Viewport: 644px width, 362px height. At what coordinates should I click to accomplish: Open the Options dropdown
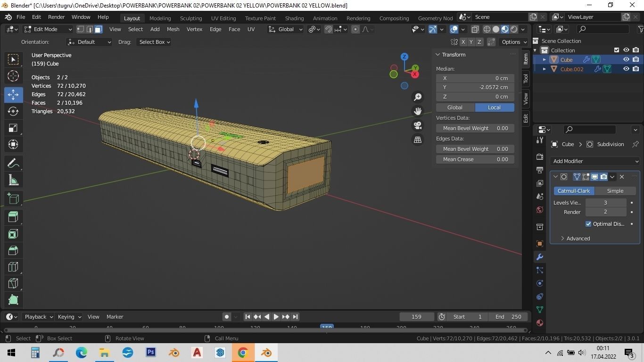coord(514,42)
